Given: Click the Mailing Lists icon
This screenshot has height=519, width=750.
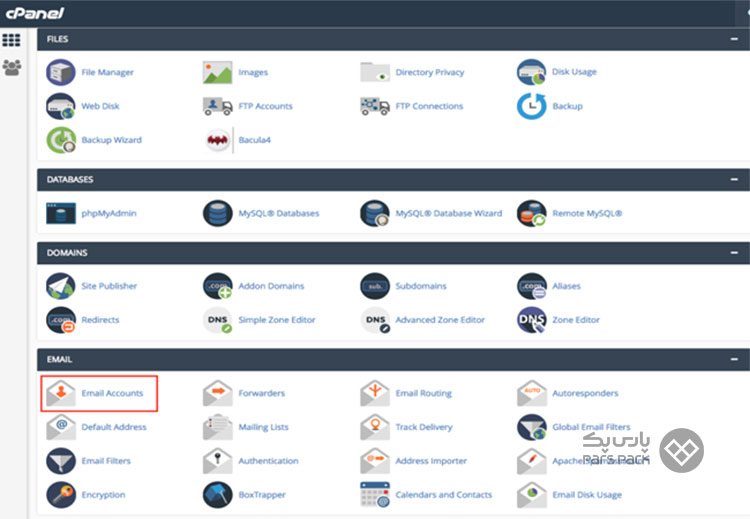Looking at the screenshot, I should [x=218, y=427].
